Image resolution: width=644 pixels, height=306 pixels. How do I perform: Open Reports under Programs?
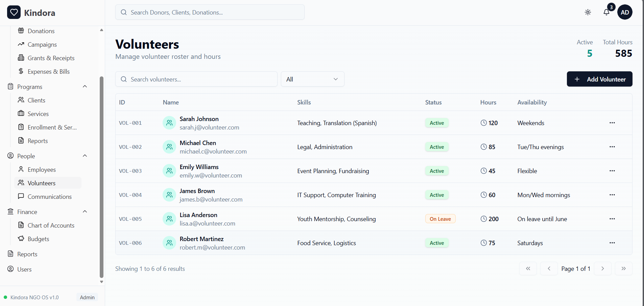38,141
